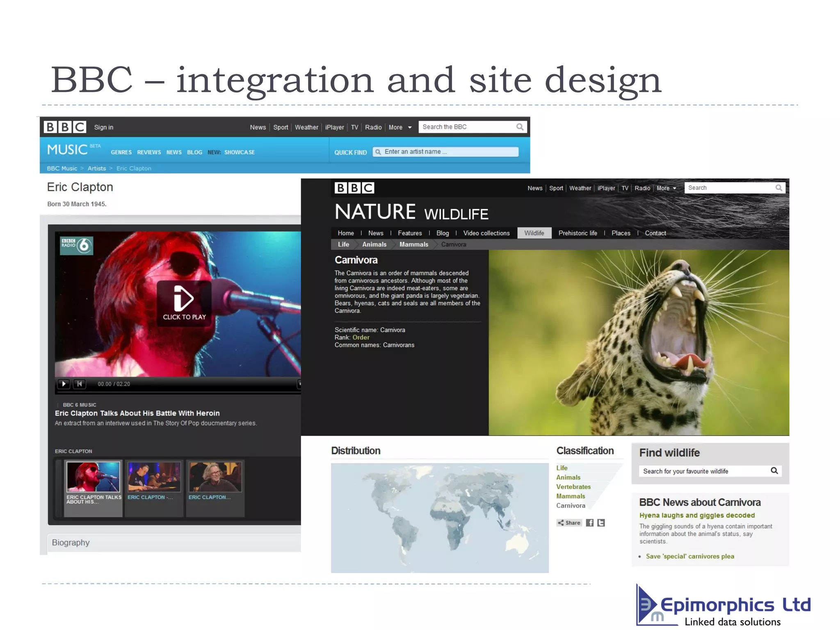This screenshot has width=840, height=630.
Task: Select second Eric Clapton video thumbnail
Action: pos(154,477)
